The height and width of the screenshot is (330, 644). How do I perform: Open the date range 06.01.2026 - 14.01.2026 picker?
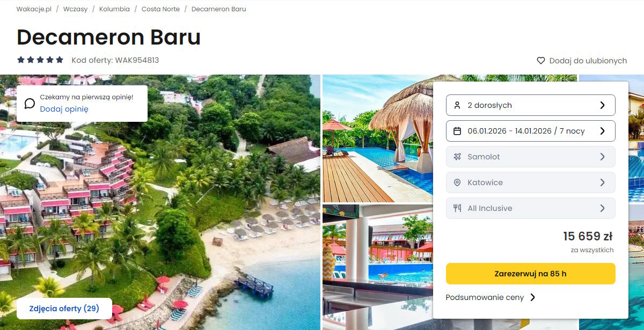531,131
